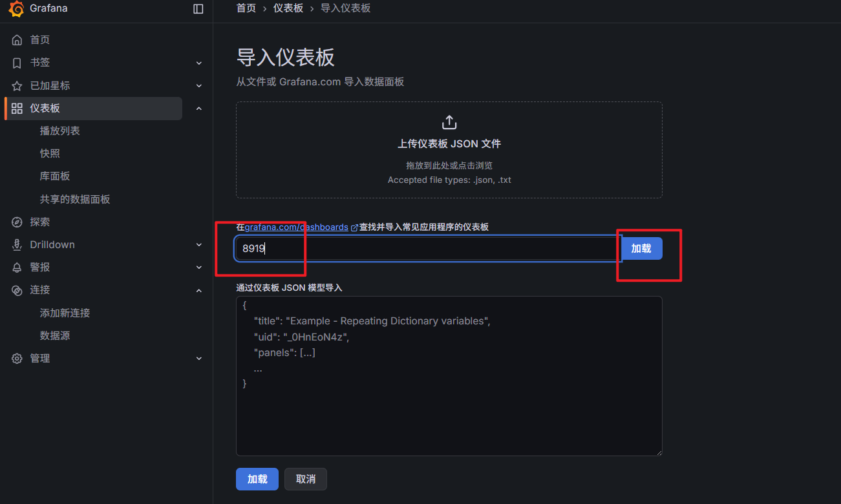This screenshot has width=841, height=504.
Task: Click the 拖放到此处或点击浏览 text
Action: [x=449, y=165]
